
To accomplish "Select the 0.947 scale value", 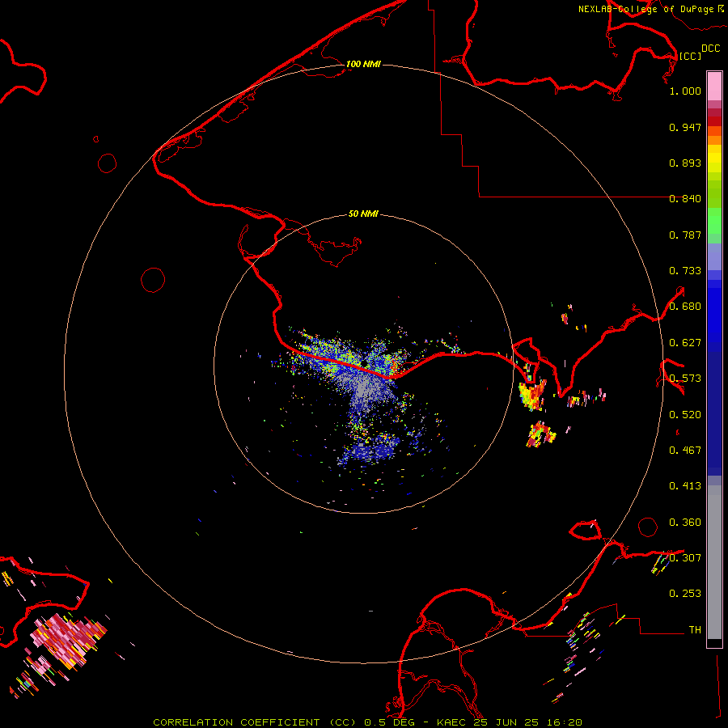I will pyautogui.click(x=685, y=127).
